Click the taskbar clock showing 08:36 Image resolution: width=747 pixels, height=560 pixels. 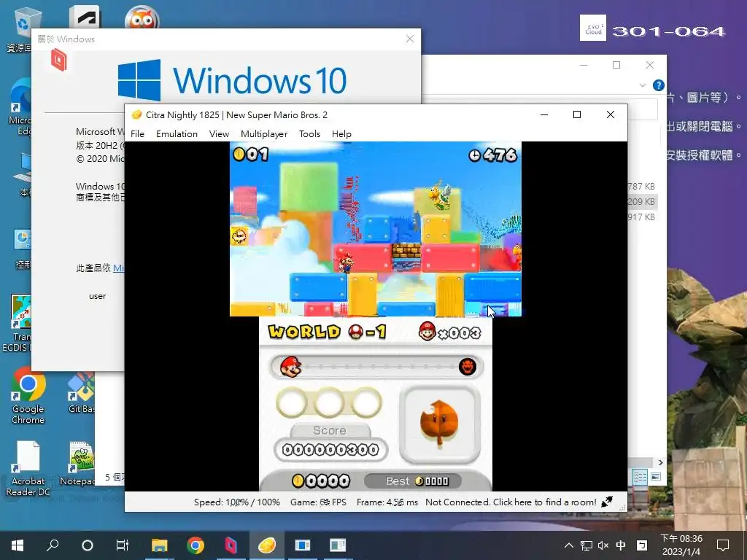681,545
